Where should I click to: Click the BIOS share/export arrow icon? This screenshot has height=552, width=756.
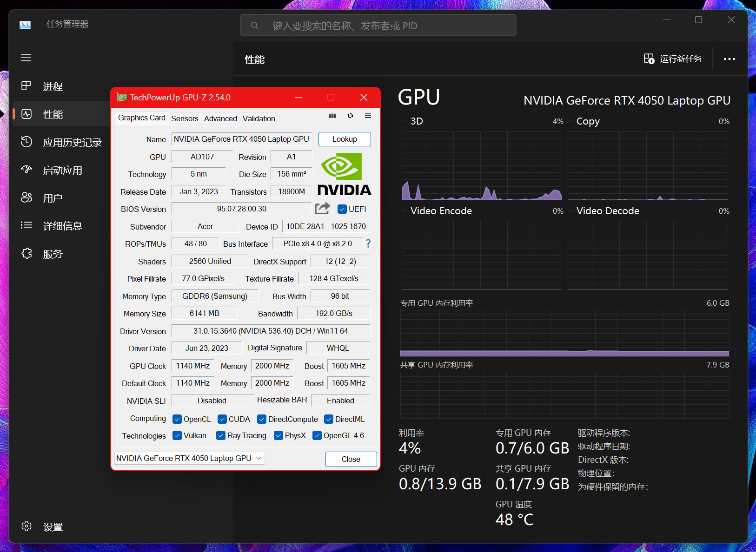click(323, 208)
